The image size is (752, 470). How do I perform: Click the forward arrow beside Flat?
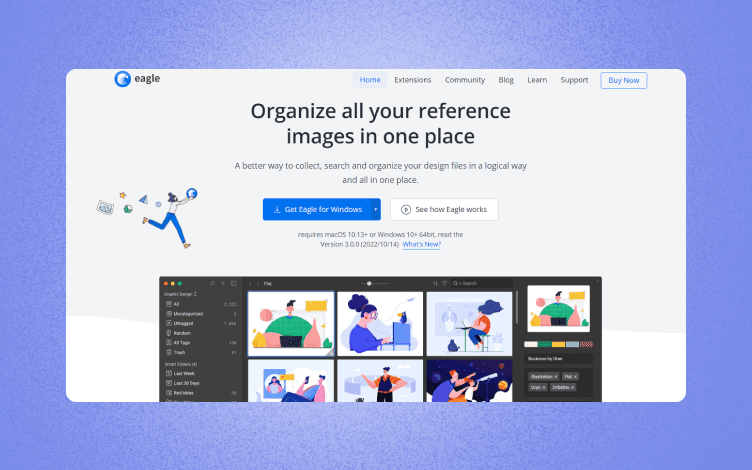257,284
